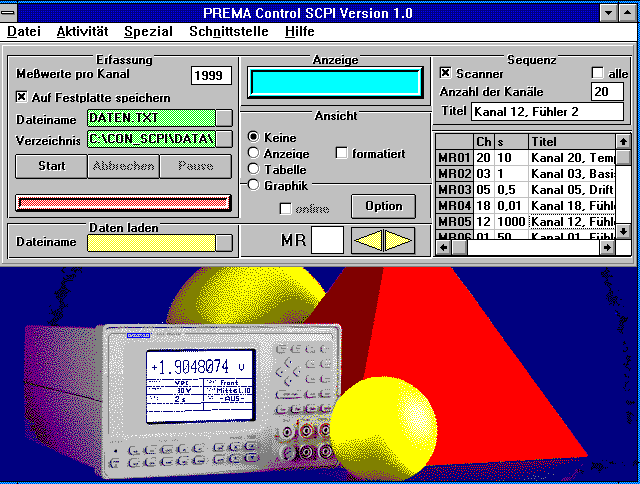The width and height of the screenshot is (640, 484).
Task: Click the '0,5' cell in MR03 row
Action: click(x=511, y=190)
